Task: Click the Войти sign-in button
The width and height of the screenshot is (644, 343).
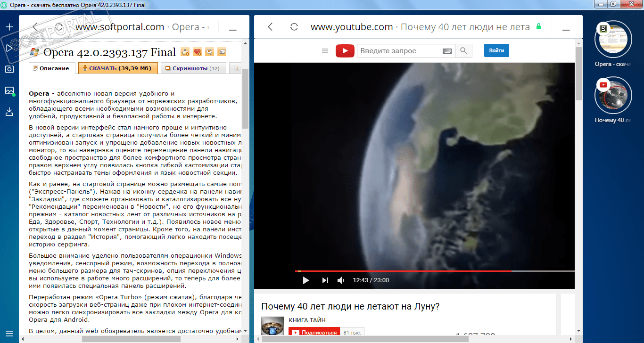Action: 496,50
